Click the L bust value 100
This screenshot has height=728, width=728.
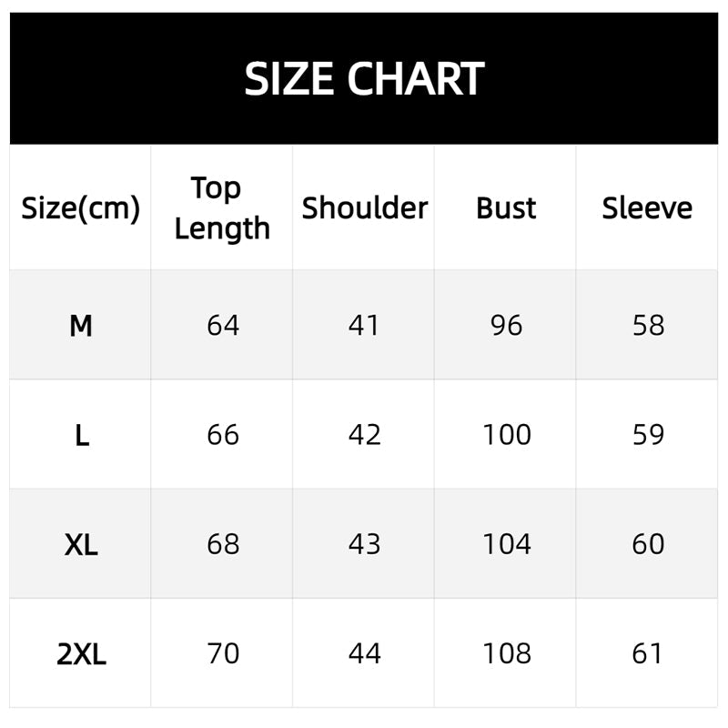pos(506,435)
